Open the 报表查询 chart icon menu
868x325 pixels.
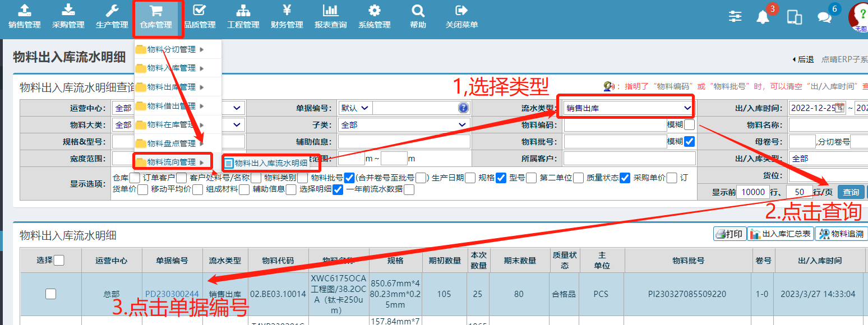(x=330, y=17)
